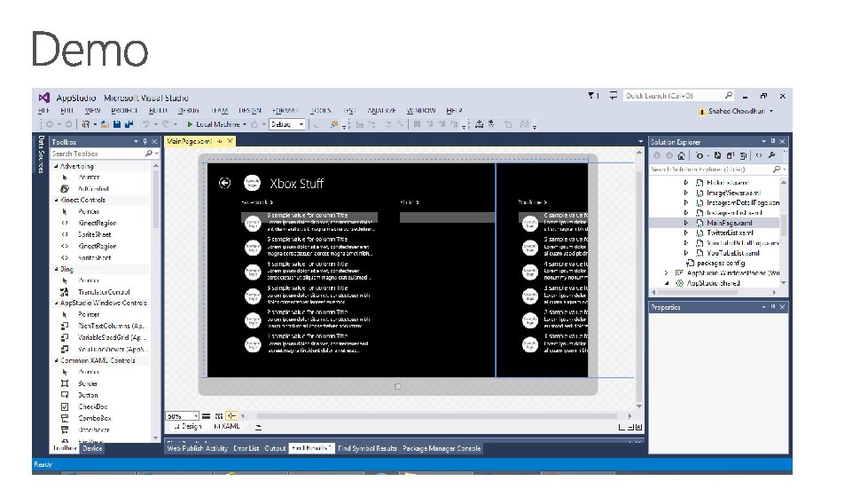Image resolution: width=868 pixels, height=489 pixels.
Task: Close the MainPage.xaml document tab
Action: click(230, 141)
